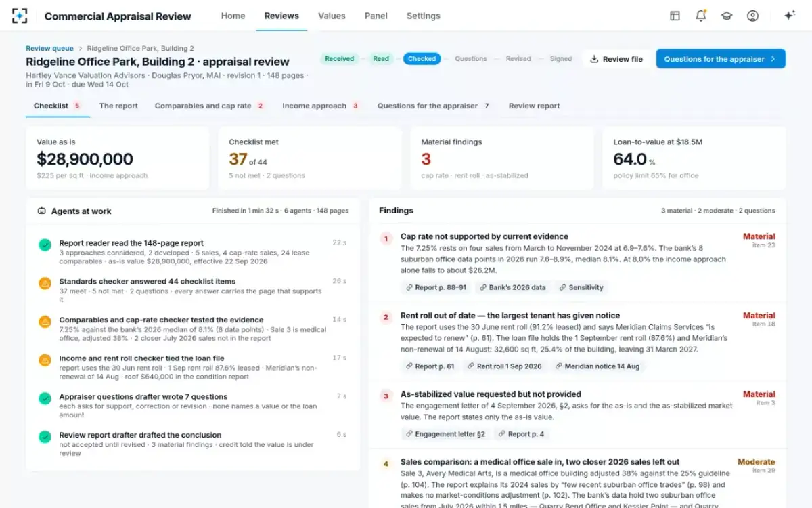Click the Loan-to-value 64.0 % figure
This screenshot has height=508, width=812.
coord(634,159)
